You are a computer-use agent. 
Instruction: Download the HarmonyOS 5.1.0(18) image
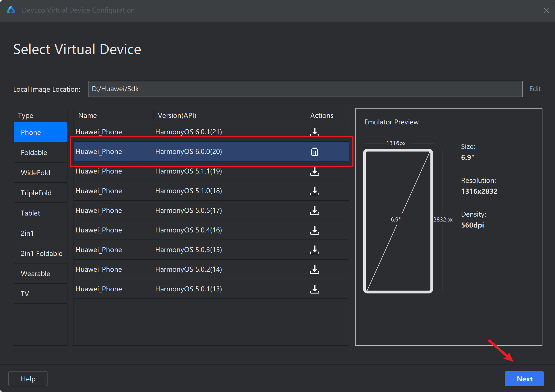click(314, 191)
